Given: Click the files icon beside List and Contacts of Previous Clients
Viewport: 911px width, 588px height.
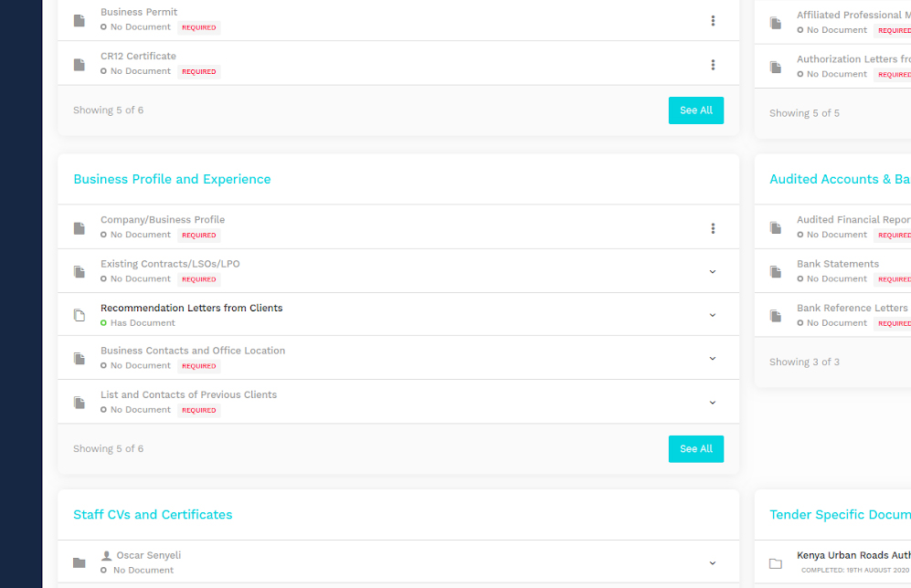Looking at the screenshot, I should 79,403.
